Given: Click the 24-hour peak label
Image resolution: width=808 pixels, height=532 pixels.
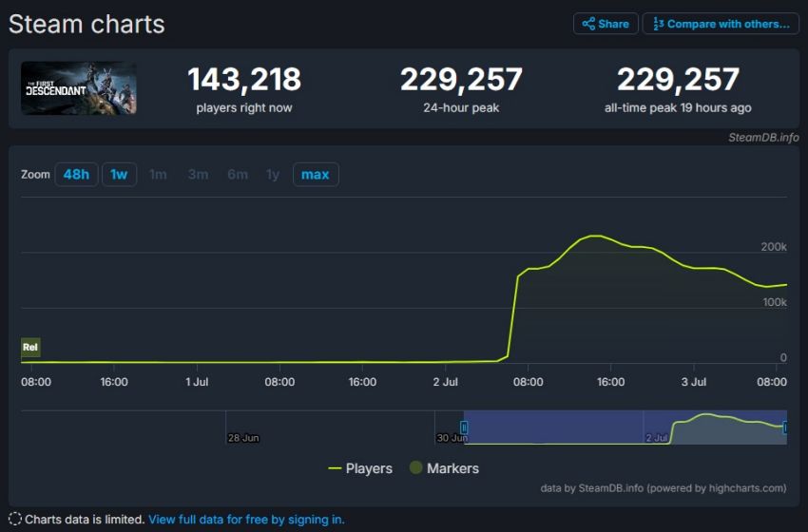Looking at the screenshot, I should (461, 107).
